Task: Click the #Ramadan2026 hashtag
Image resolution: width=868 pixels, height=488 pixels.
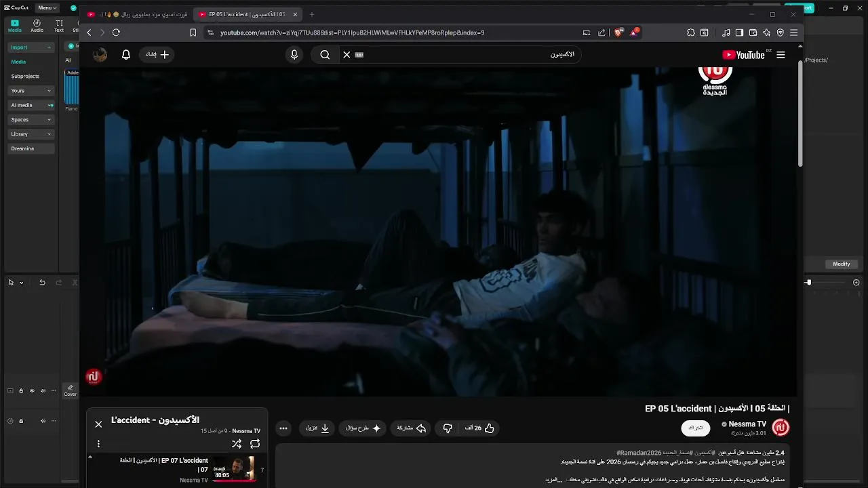Action: pos(638,453)
